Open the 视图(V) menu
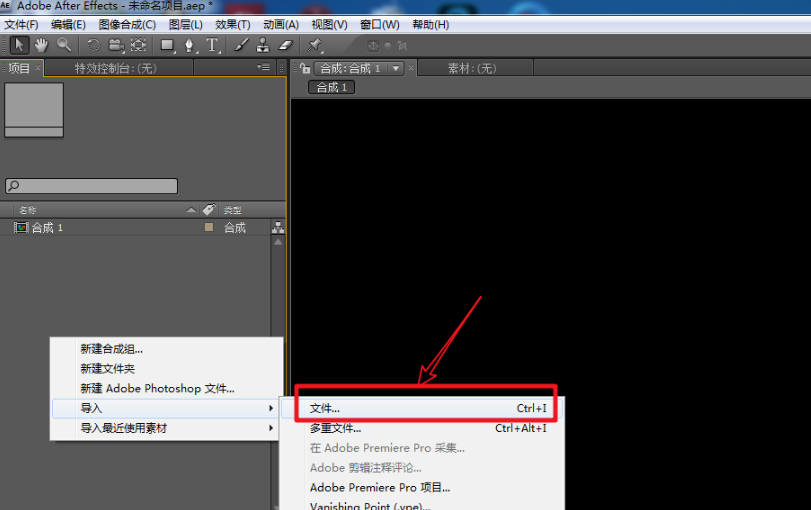 (329, 24)
